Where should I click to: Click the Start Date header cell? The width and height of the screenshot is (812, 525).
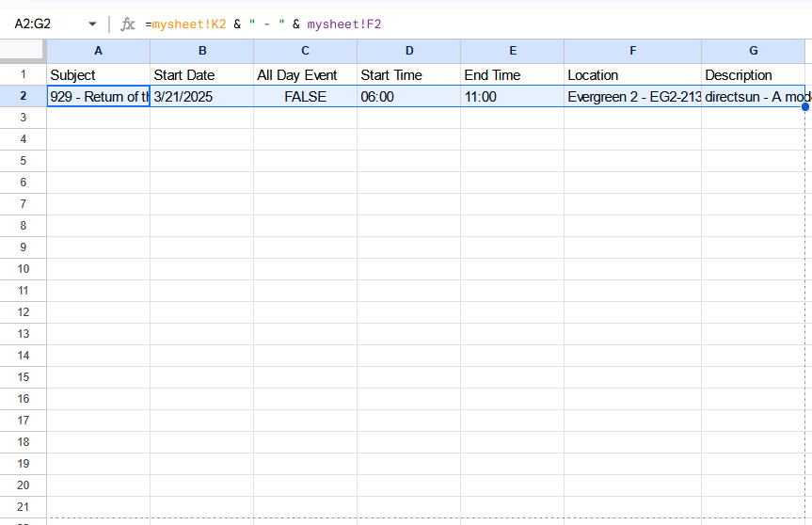tap(202, 75)
